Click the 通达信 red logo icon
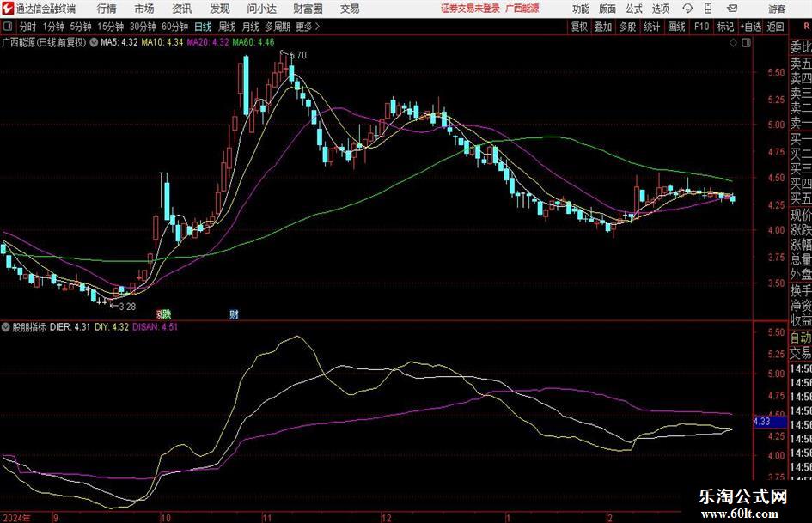The height and width of the screenshot is (523, 812). click(7, 9)
